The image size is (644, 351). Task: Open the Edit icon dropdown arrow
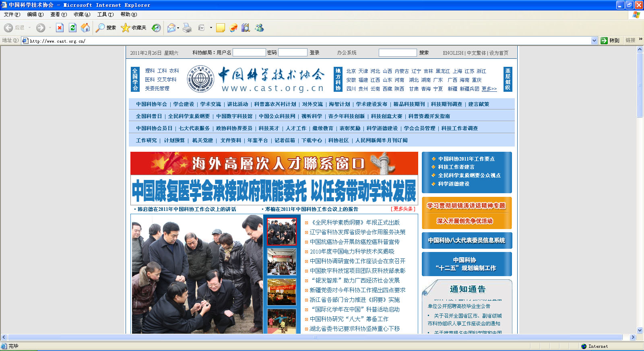(x=211, y=28)
